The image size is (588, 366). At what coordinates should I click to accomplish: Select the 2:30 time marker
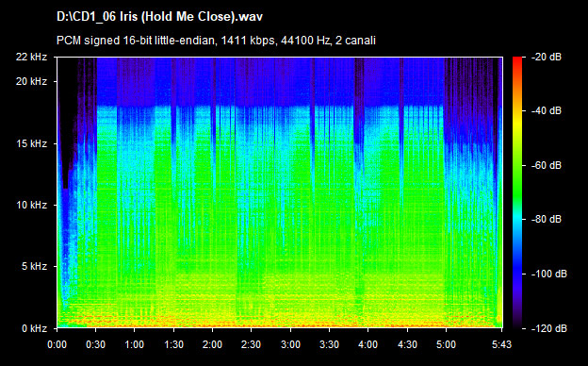pyautogui.click(x=252, y=344)
